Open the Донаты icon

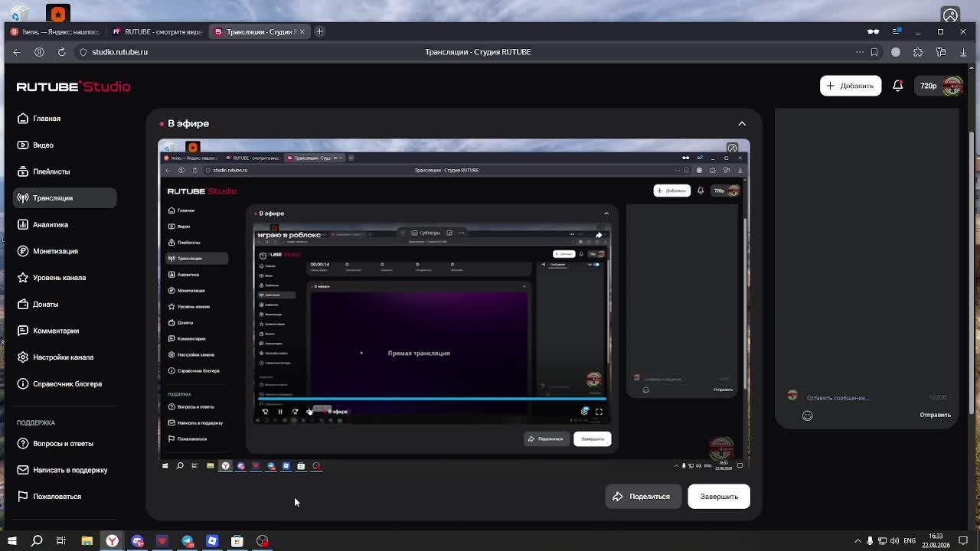[23, 305]
